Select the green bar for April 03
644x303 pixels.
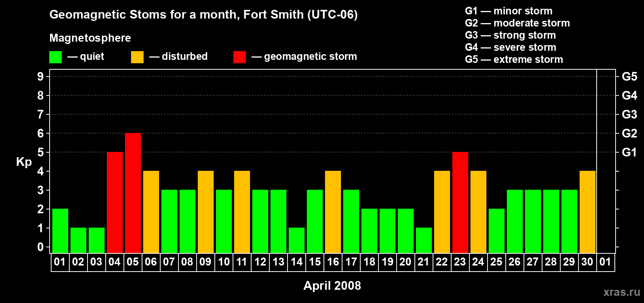97,241
